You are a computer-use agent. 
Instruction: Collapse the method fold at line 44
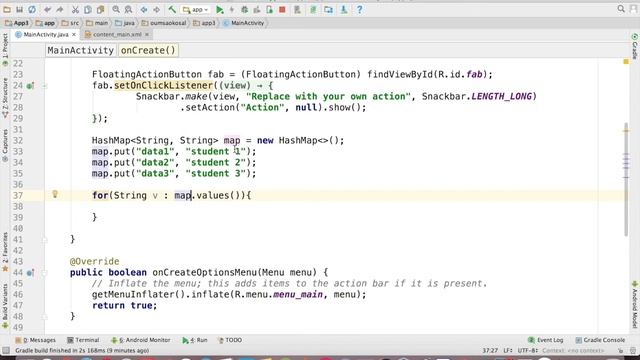coord(45,273)
